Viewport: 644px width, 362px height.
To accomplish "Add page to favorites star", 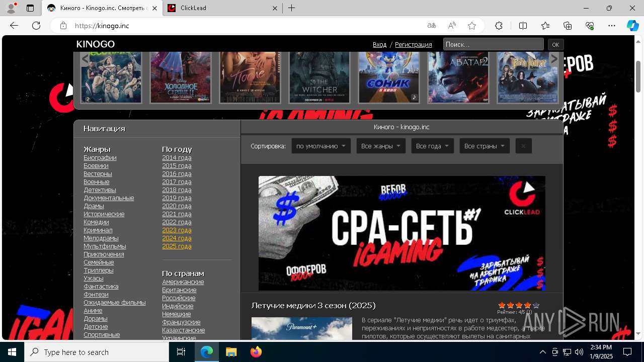I will 472,26.
